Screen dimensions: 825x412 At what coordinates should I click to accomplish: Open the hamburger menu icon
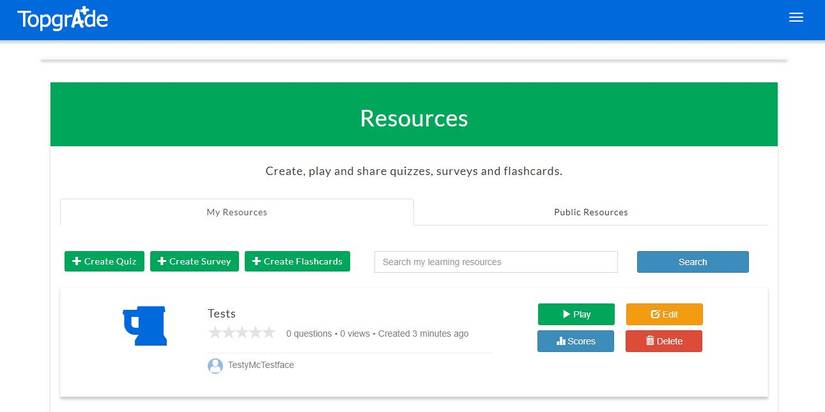tap(796, 17)
